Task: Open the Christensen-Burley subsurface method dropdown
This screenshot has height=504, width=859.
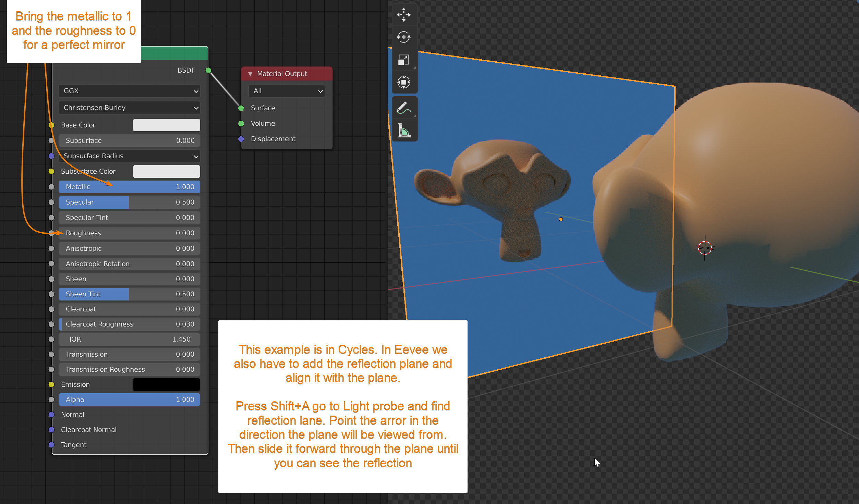Action: point(130,108)
